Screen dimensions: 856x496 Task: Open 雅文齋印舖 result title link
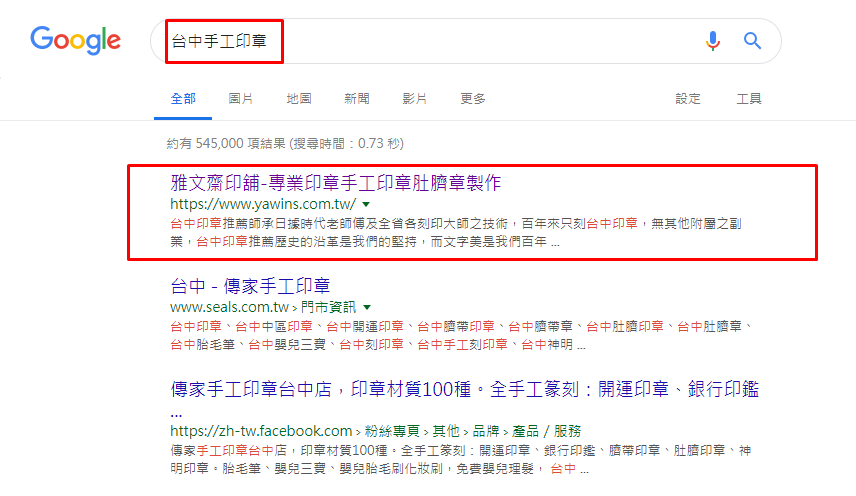335,183
